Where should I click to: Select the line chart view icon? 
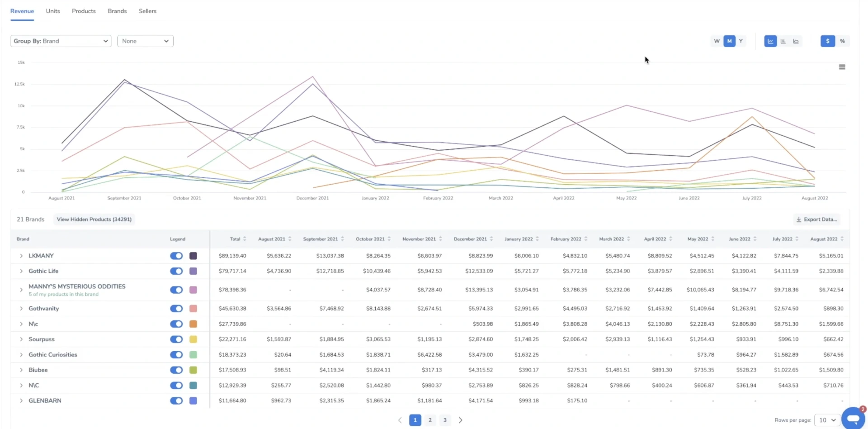pos(770,41)
